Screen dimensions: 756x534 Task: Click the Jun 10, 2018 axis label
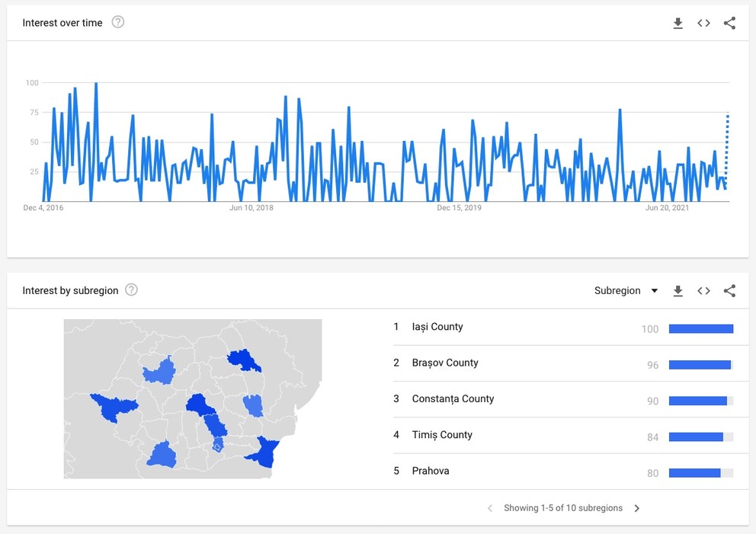251,208
